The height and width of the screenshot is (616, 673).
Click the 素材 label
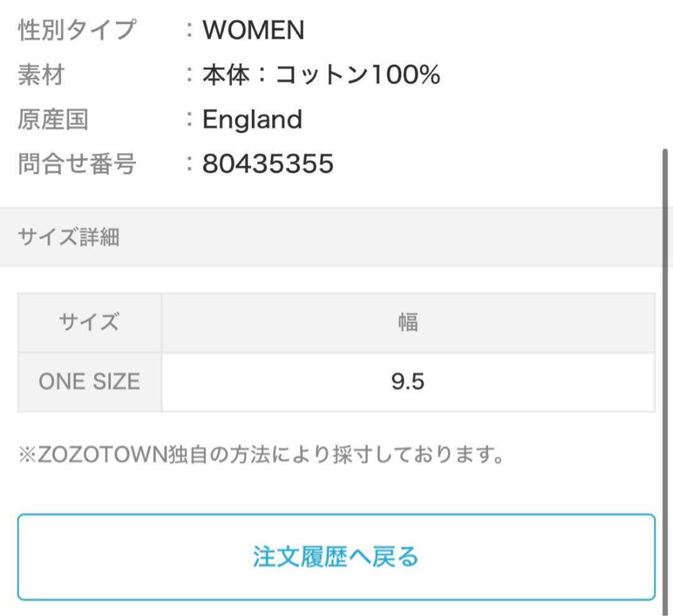point(41,75)
